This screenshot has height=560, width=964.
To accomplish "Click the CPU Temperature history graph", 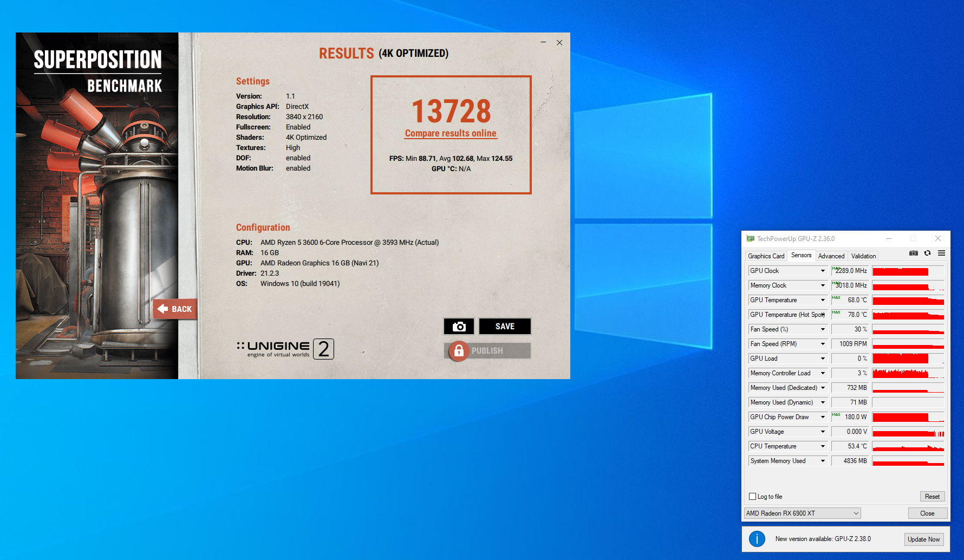I will click(x=908, y=446).
